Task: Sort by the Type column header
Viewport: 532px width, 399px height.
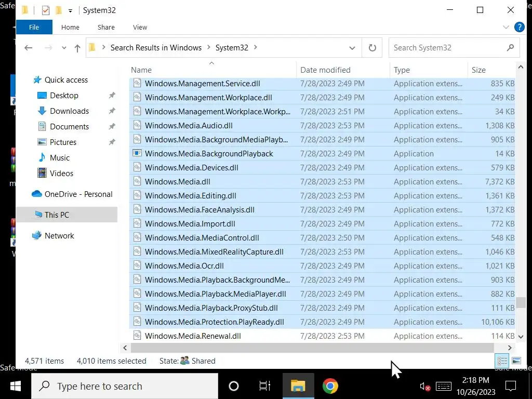Action: pyautogui.click(x=429, y=70)
